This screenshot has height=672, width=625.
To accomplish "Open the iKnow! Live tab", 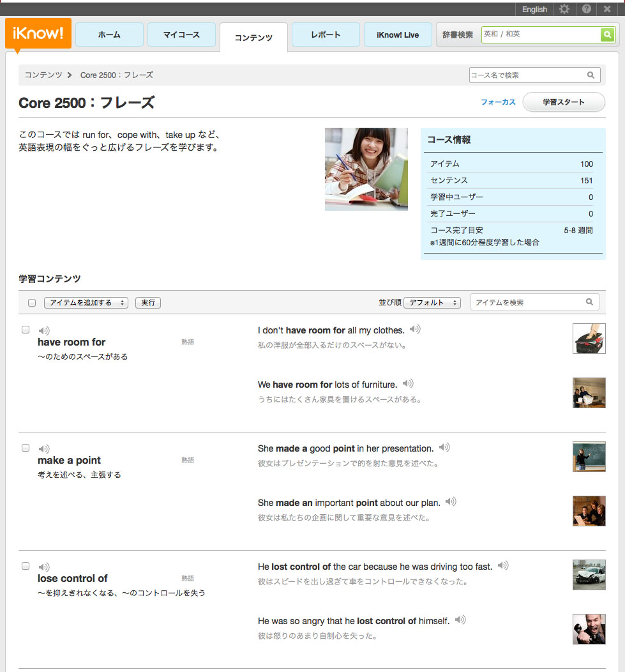I will pyautogui.click(x=398, y=34).
